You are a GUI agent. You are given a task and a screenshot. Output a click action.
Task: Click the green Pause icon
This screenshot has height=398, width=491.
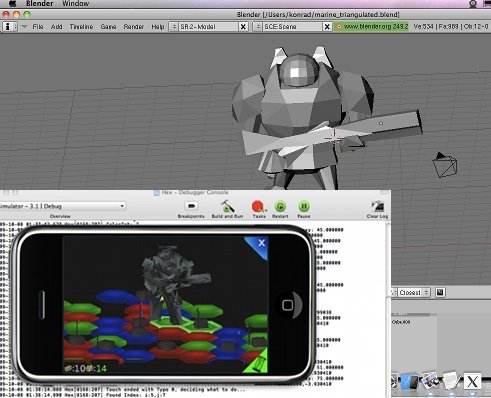304,207
